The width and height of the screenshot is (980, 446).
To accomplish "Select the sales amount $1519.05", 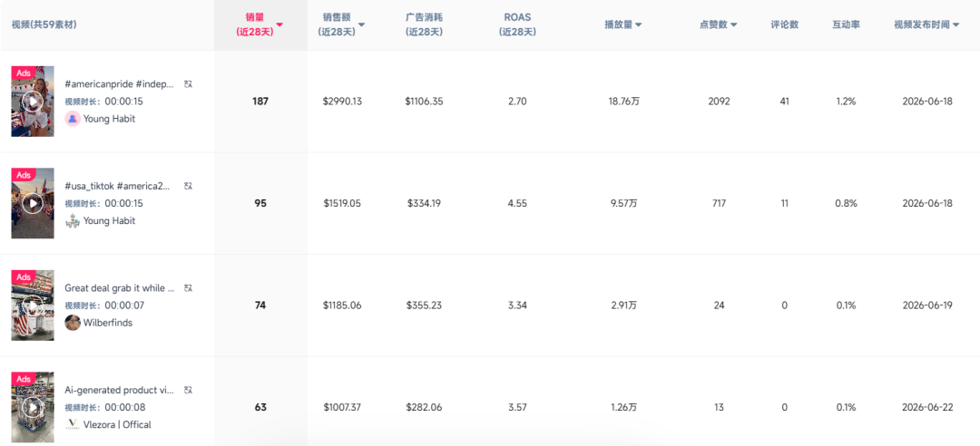I will [x=342, y=203].
